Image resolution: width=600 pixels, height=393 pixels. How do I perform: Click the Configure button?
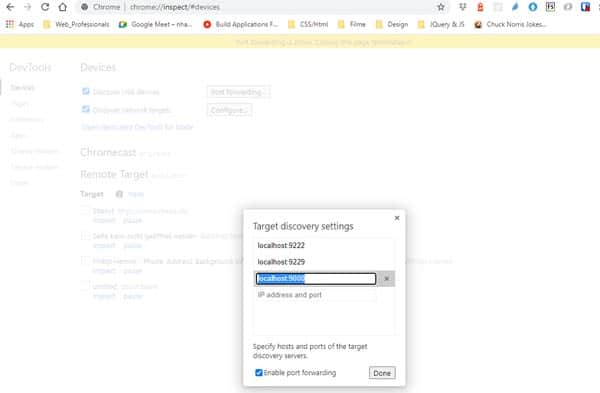pyautogui.click(x=229, y=110)
